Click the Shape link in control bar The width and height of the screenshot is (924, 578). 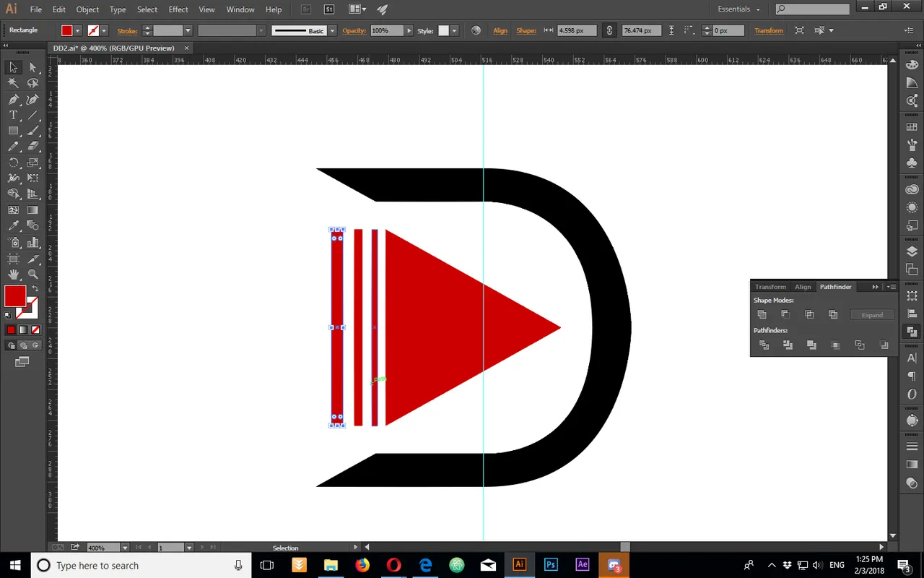[526, 30]
